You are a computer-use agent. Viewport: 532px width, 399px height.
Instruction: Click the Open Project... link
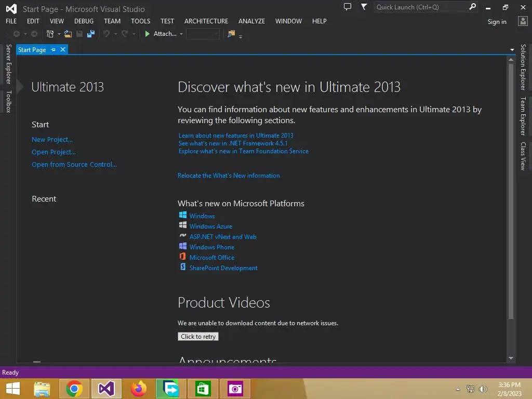tap(54, 152)
